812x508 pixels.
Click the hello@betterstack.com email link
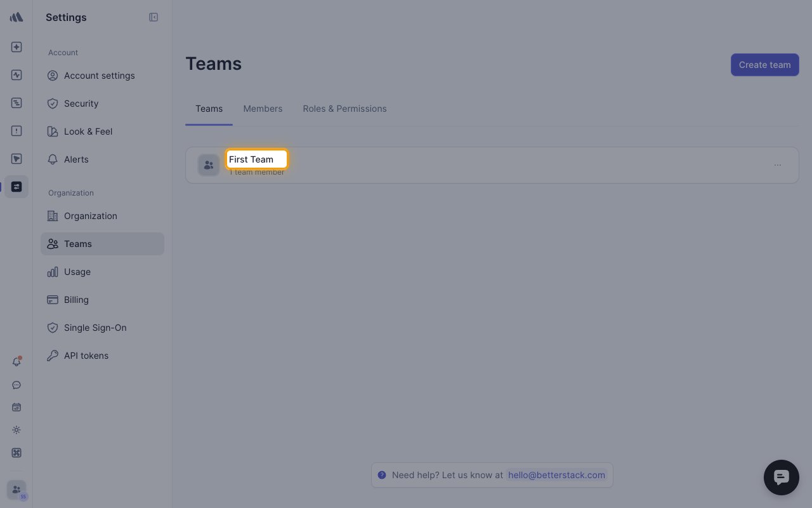(x=557, y=475)
